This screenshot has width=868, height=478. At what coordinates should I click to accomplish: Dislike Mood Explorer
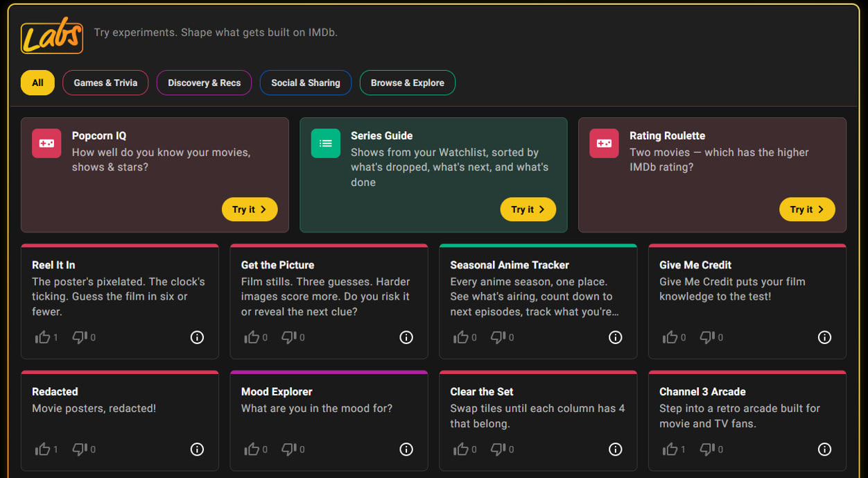289,450
